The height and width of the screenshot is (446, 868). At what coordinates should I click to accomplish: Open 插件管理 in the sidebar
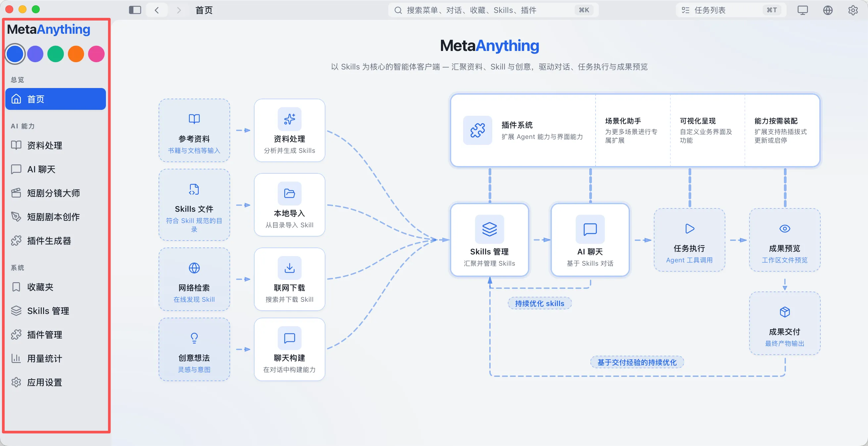click(x=56, y=335)
